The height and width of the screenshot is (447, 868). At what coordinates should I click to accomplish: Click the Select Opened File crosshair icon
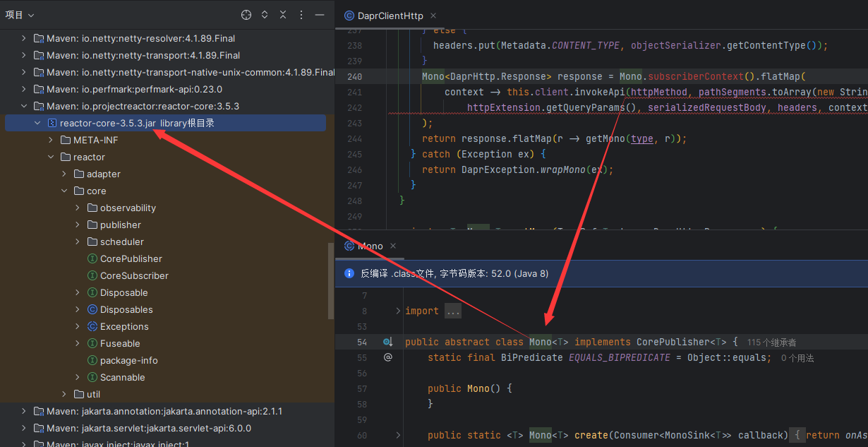246,14
